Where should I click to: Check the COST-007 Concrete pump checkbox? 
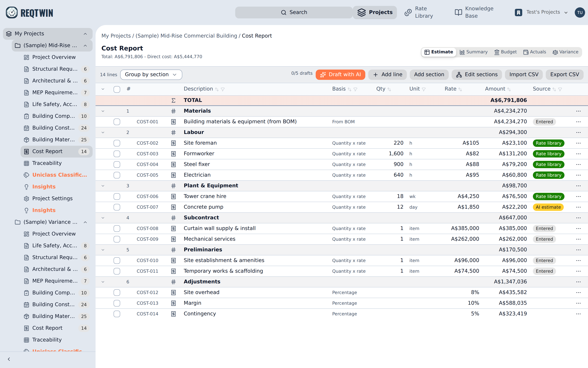[x=117, y=207]
